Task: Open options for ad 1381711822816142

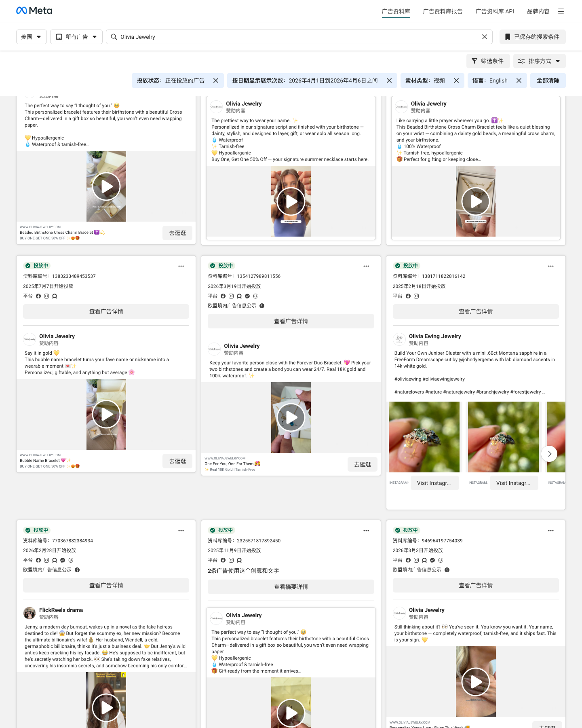Action: [x=551, y=266]
